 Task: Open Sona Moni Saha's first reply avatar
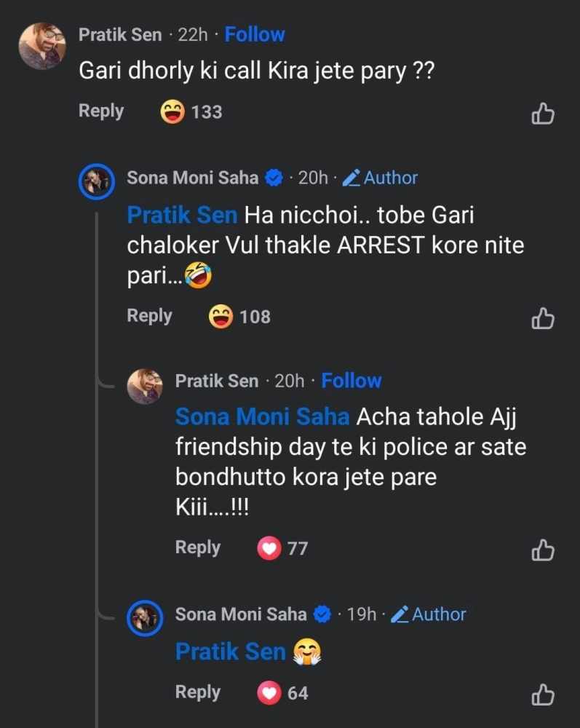click(96, 181)
